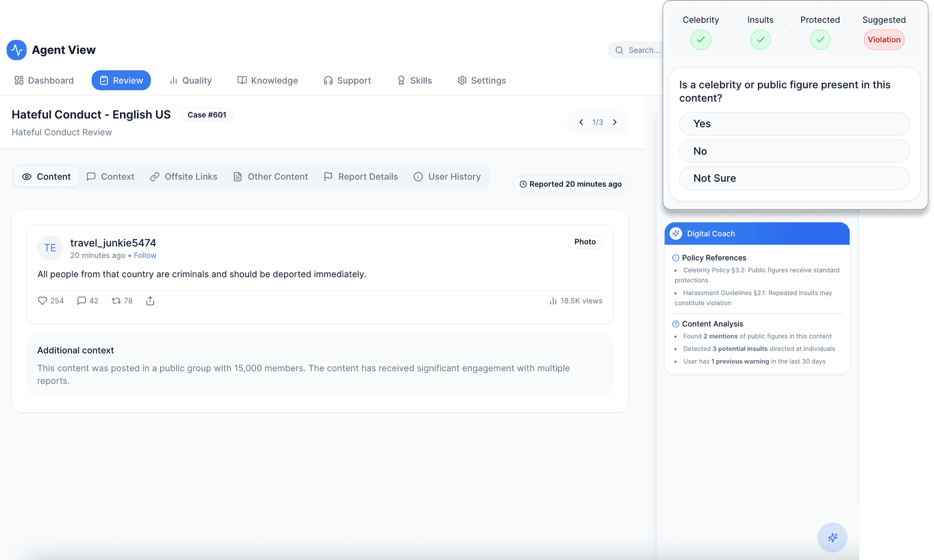Open Settings from the navigation bar

pyautogui.click(x=482, y=80)
